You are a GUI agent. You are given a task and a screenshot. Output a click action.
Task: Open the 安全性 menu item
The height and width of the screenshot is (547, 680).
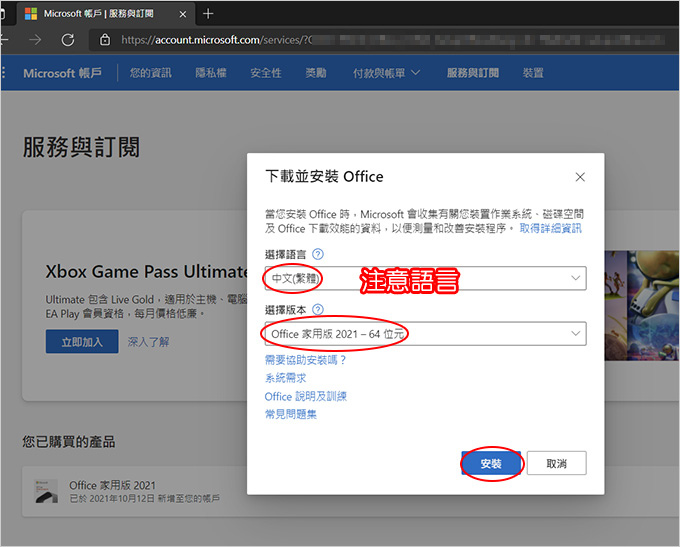[266, 73]
